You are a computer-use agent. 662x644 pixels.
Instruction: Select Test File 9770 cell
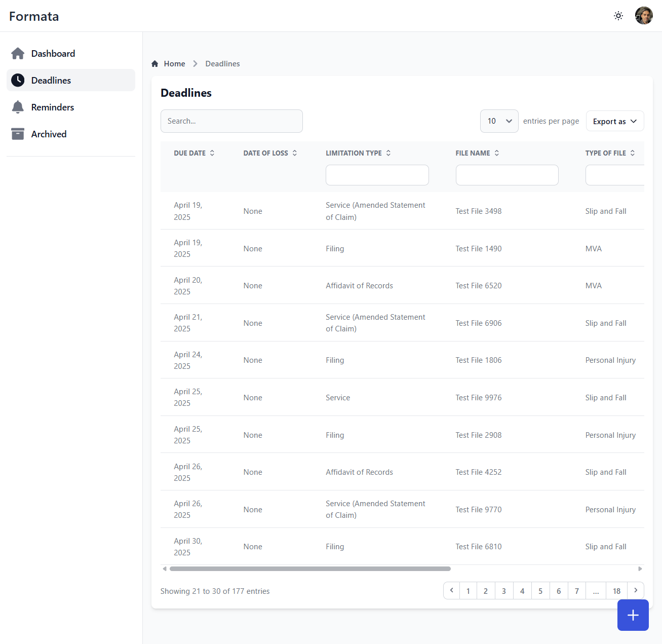(x=479, y=510)
